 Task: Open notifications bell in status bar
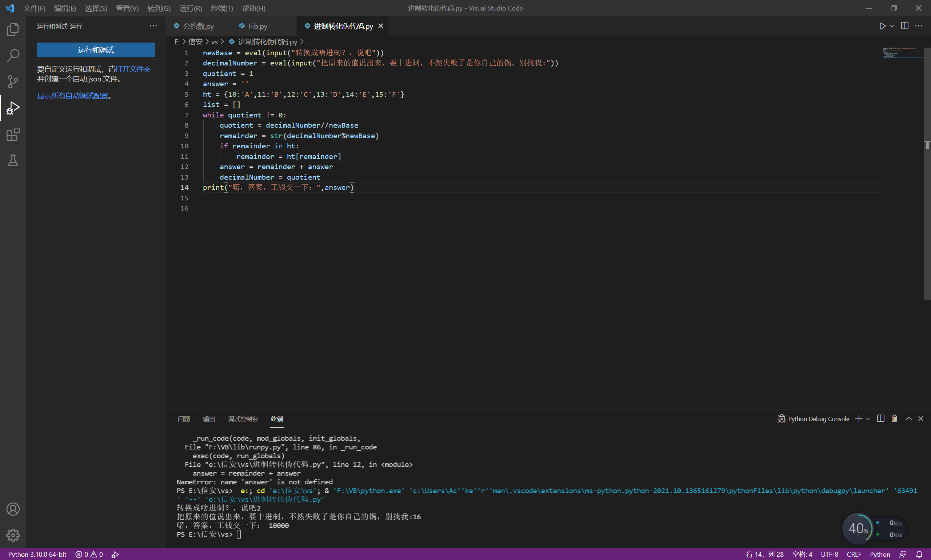tap(919, 554)
